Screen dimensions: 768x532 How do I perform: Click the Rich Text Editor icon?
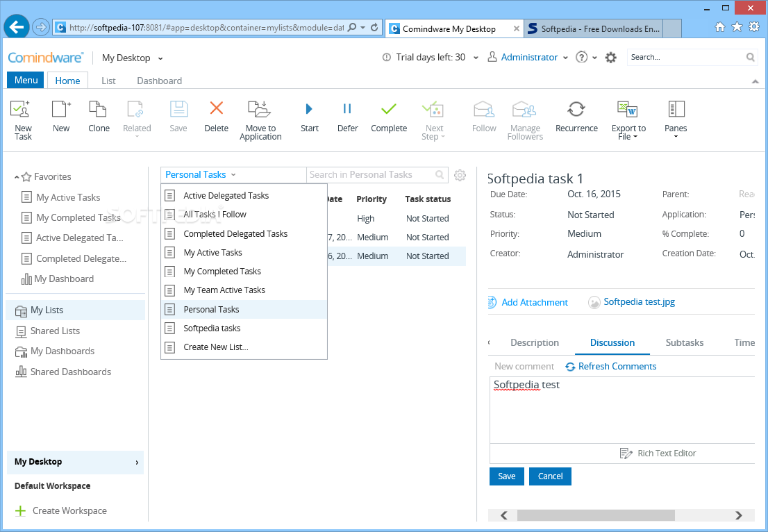pyautogui.click(x=626, y=453)
